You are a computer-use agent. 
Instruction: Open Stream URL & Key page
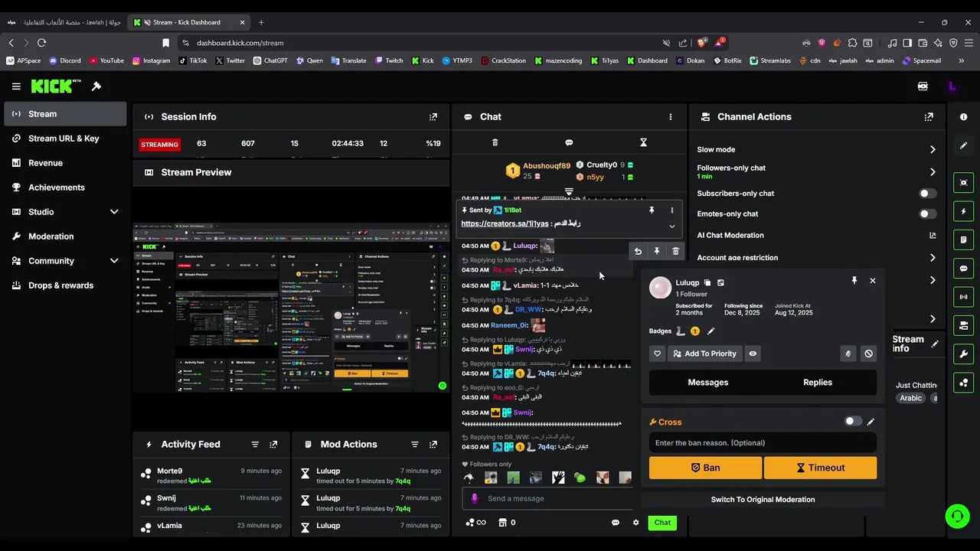pos(66,139)
